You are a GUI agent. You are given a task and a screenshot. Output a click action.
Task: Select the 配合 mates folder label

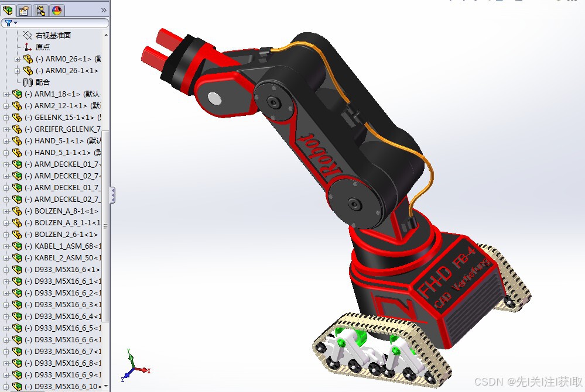pos(43,82)
